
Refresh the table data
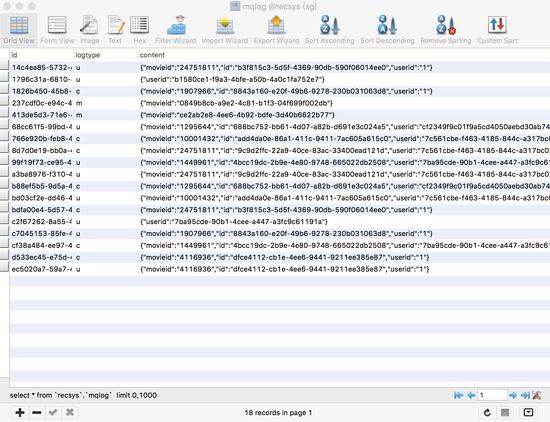point(487,413)
